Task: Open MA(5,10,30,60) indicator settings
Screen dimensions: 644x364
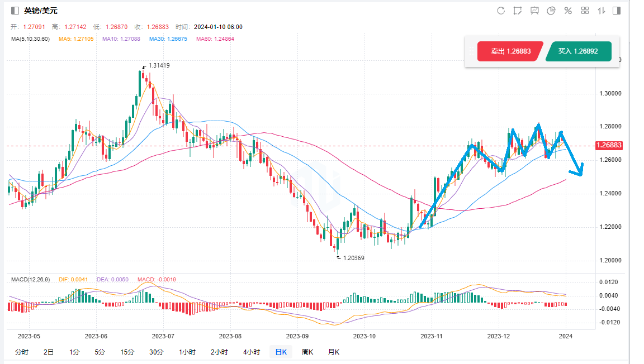Action: tap(30, 39)
